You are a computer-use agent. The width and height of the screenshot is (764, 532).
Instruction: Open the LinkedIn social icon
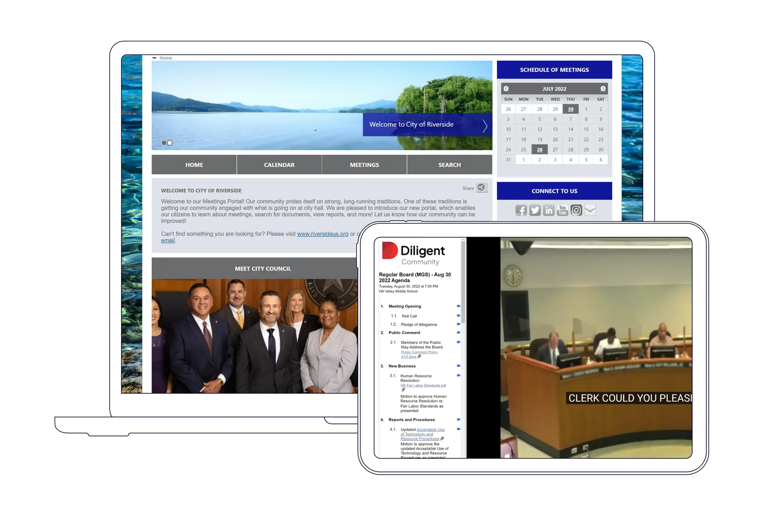point(549,210)
